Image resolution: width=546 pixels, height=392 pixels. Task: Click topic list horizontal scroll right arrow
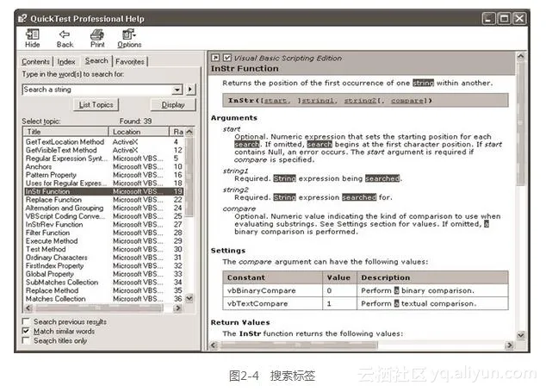point(178,308)
